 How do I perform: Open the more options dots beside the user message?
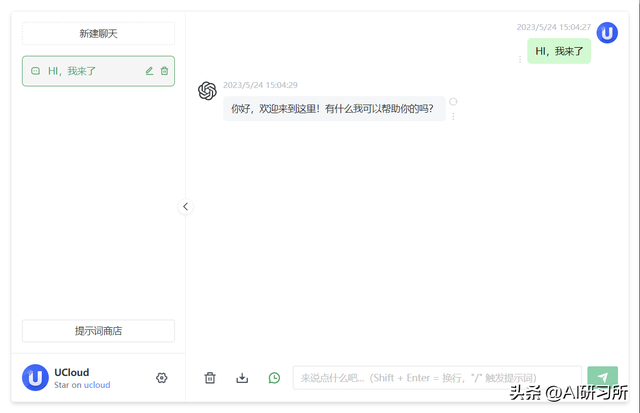[x=520, y=59]
